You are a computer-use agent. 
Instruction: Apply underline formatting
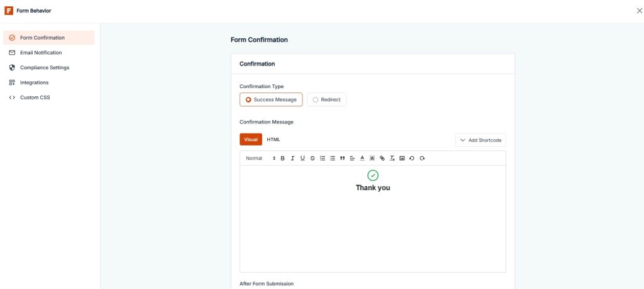click(303, 158)
